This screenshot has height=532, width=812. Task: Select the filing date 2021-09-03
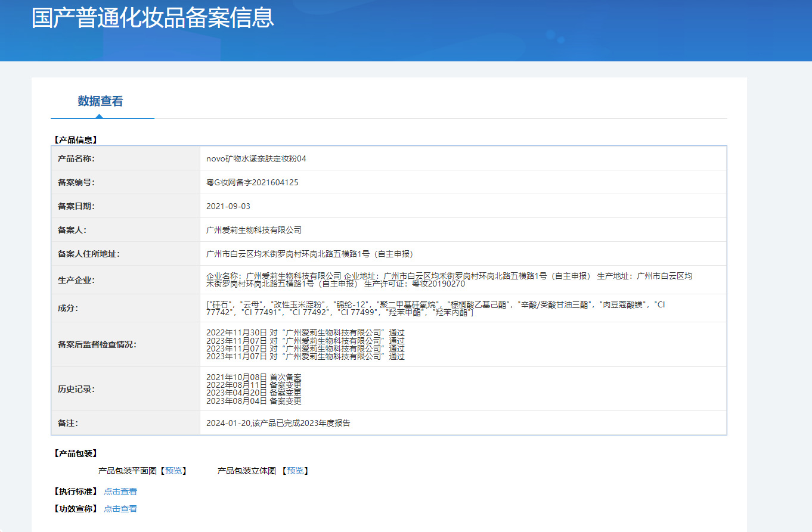click(228, 207)
